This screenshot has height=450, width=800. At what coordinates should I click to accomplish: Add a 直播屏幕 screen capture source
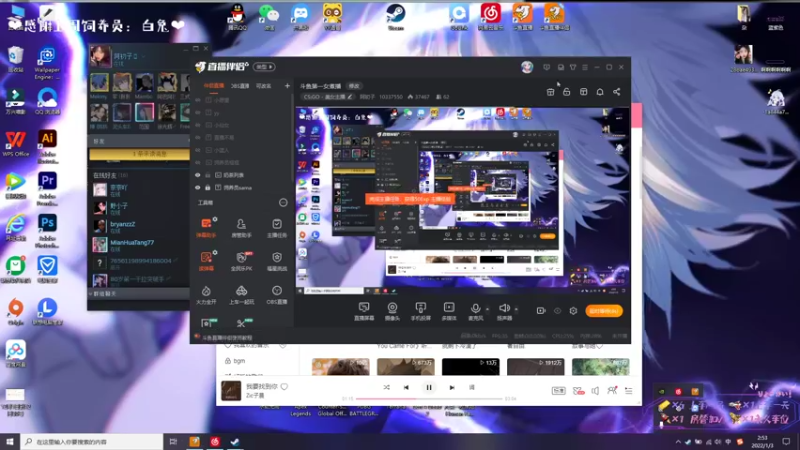coord(364,311)
